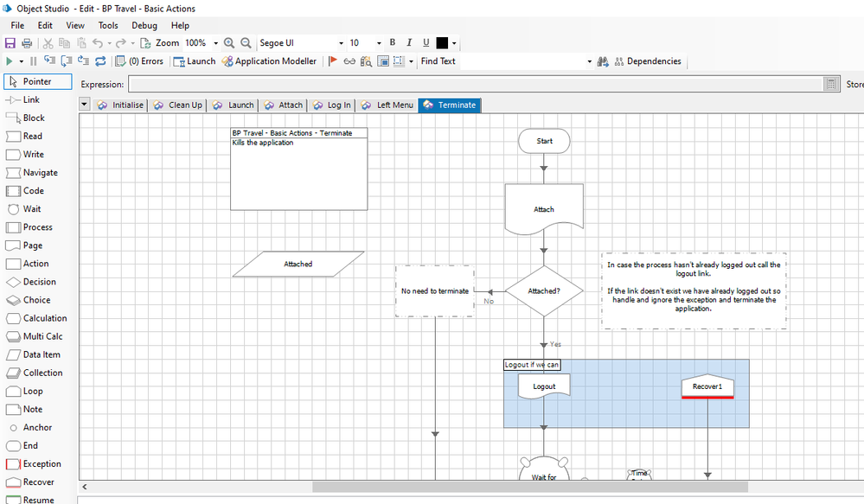Screen dimensions: 864x504
Task: Open the expression calculator icon
Action: 831,84
